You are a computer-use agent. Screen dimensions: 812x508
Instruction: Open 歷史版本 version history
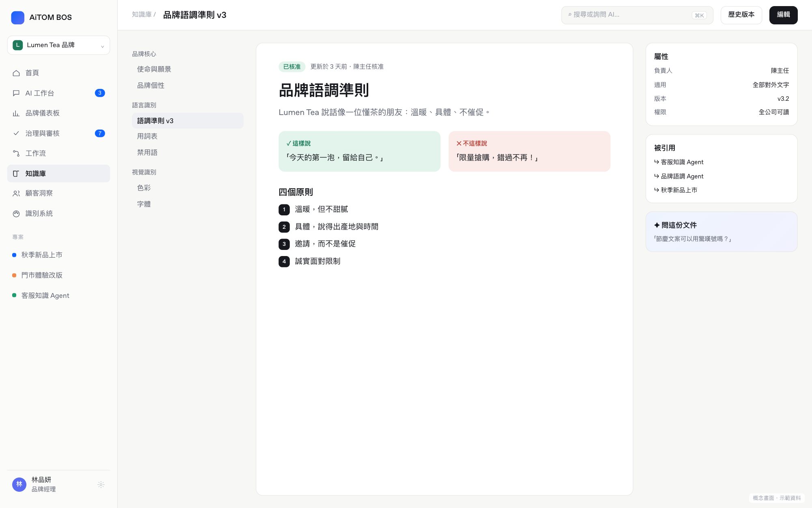pyautogui.click(x=741, y=15)
